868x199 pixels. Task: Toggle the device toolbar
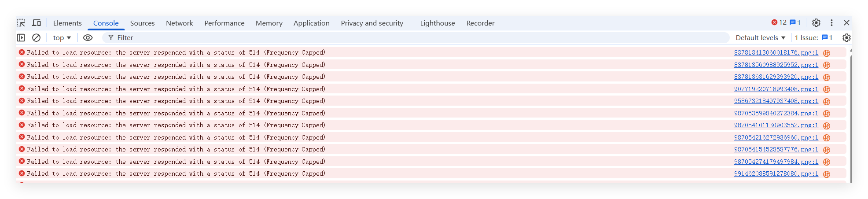(37, 23)
